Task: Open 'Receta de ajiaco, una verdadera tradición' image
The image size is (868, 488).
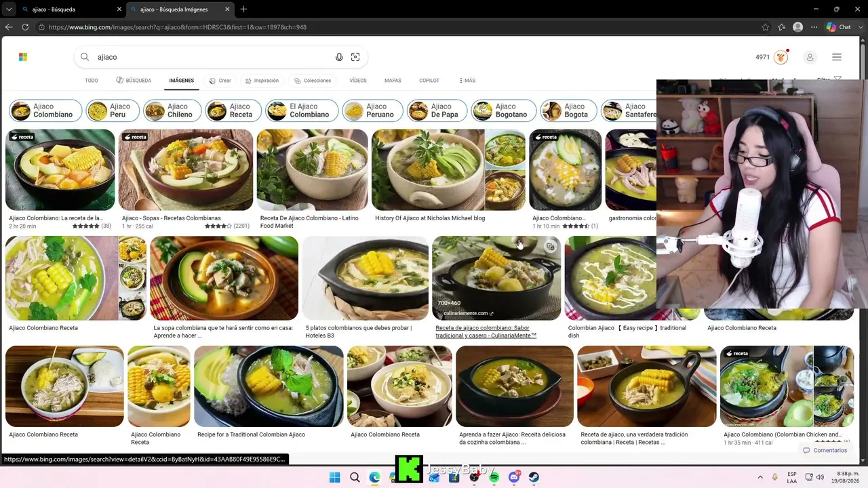Action: point(647,387)
